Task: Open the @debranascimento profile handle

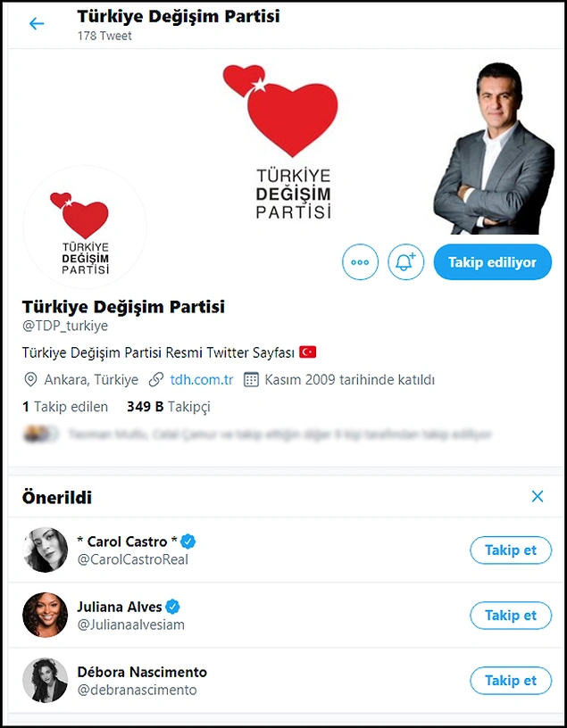Action: (x=138, y=690)
